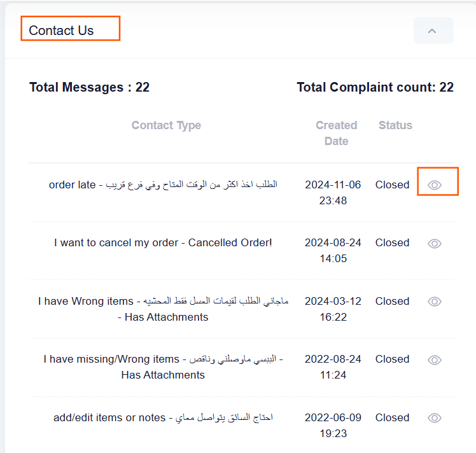This screenshot has width=476, height=453.
Task: Select the 2022-06-09 19:23 created date cell
Action: [x=333, y=426]
